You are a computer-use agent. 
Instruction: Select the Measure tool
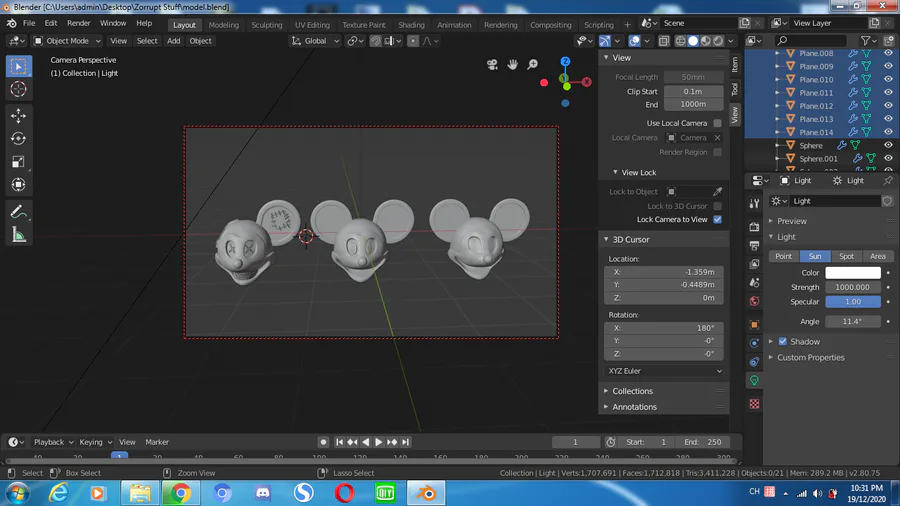(18, 235)
